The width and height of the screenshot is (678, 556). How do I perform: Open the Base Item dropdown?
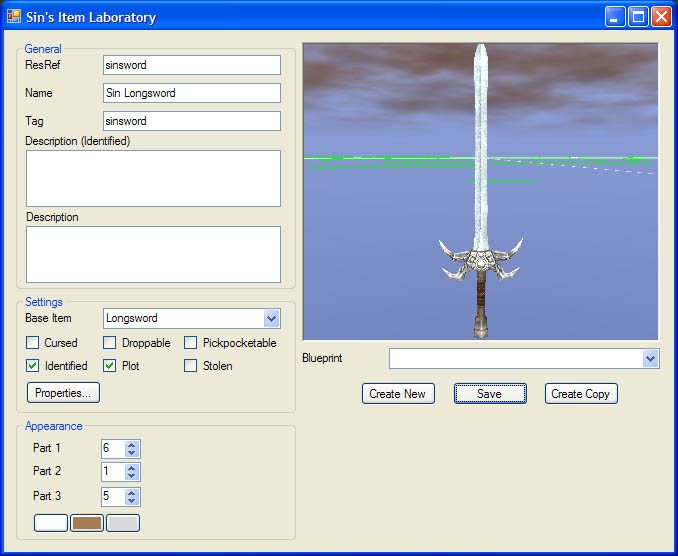(x=271, y=319)
